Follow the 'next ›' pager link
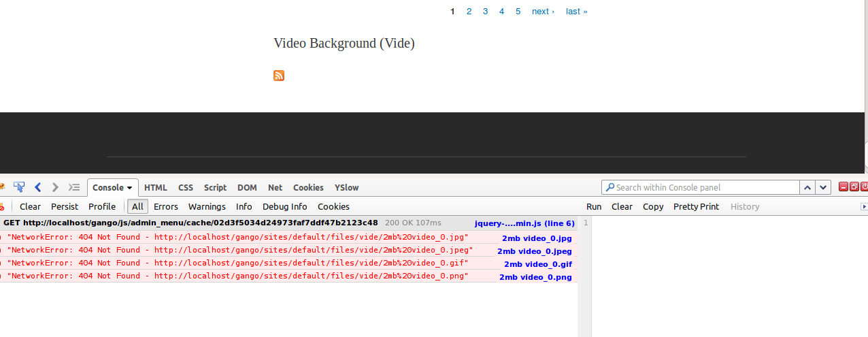Image resolution: width=868 pixels, height=337 pixels. click(x=543, y=11)
